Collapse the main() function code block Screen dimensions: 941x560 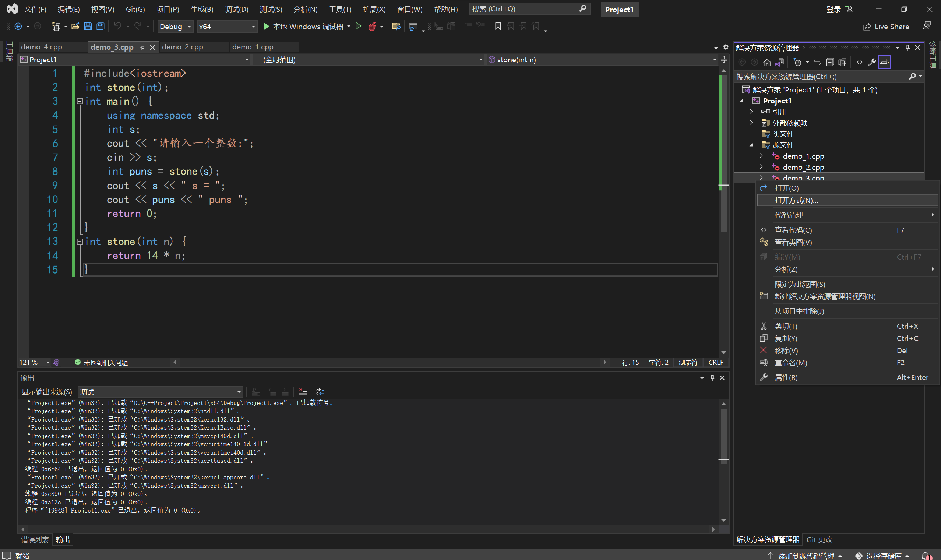click(80, 101)
